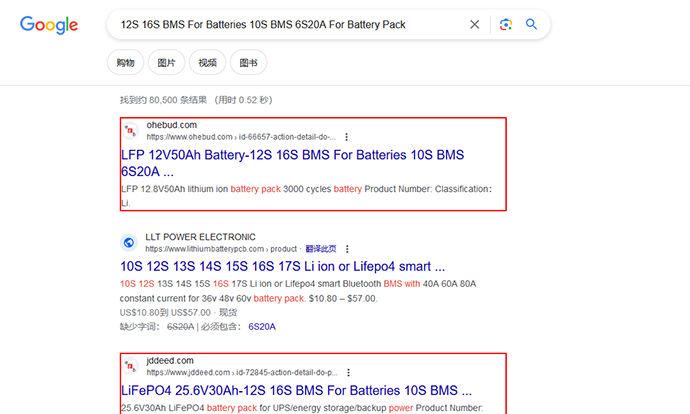Screen dimensions: 690x414
Task: Open LFP 12V50Ah Battery result title
Action: [292, 163]
